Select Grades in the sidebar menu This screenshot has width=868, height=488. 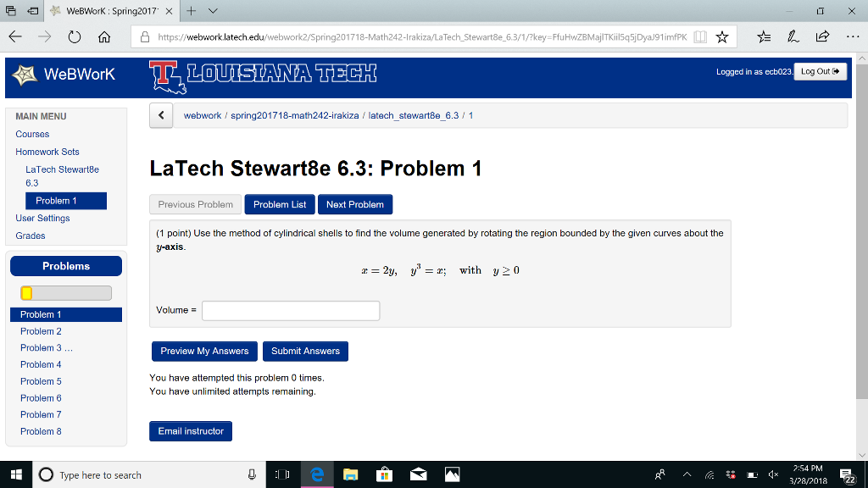click(x=31, y=236)
